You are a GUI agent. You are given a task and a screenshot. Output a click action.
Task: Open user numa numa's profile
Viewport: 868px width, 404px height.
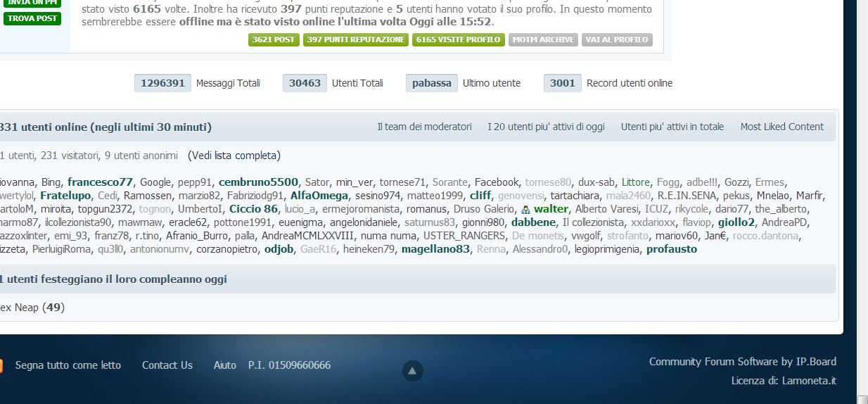(x=388, y=236)
